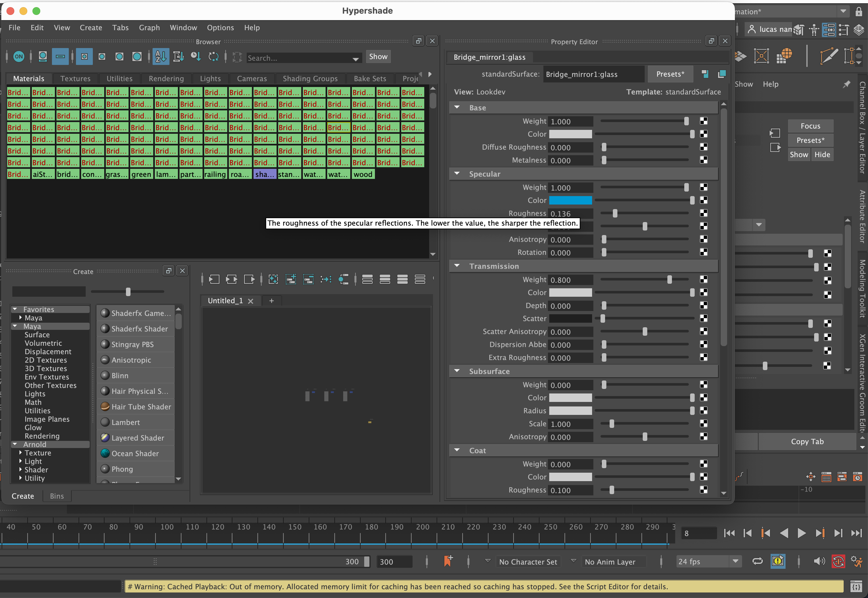Image resolution: width=868 pixels, height=598 pixels.
Task: Select the graph input connections icon
Action: [x=214, y=279]
